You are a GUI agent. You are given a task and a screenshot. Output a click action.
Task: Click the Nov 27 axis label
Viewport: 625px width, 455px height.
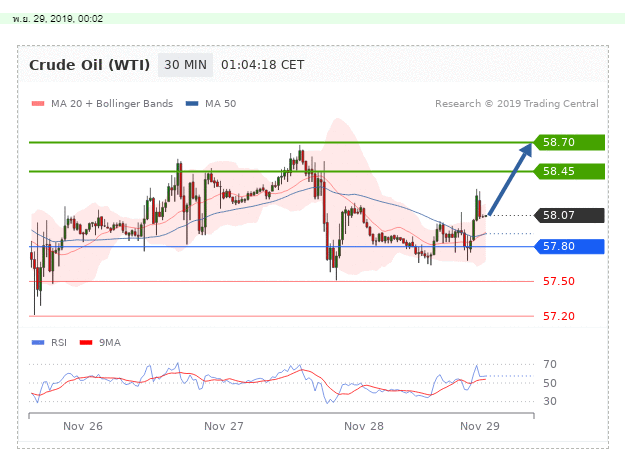[224, 426]
